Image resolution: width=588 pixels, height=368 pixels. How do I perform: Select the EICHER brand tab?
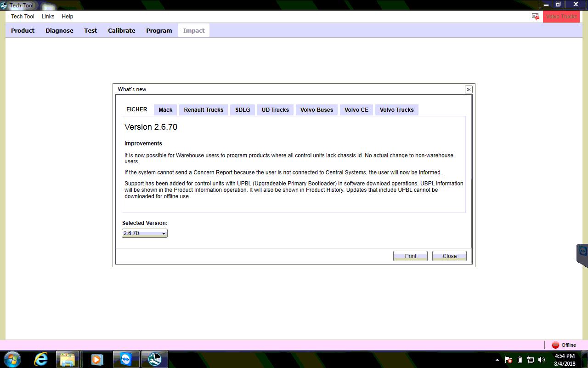[x=137, y=109]
